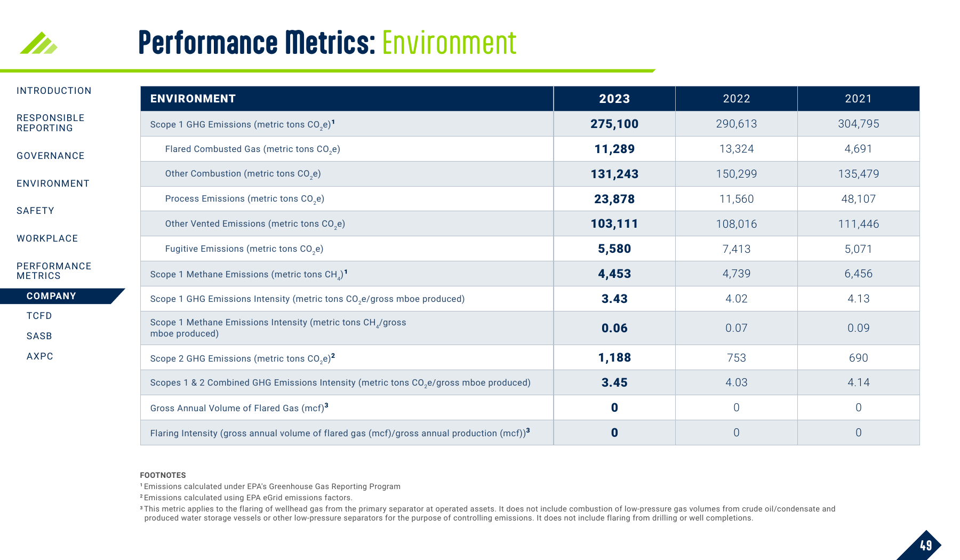960x560 pixels.
Task: Select the Greenhouse Gas Reporting Program footnote
Action: click(270, 486)
